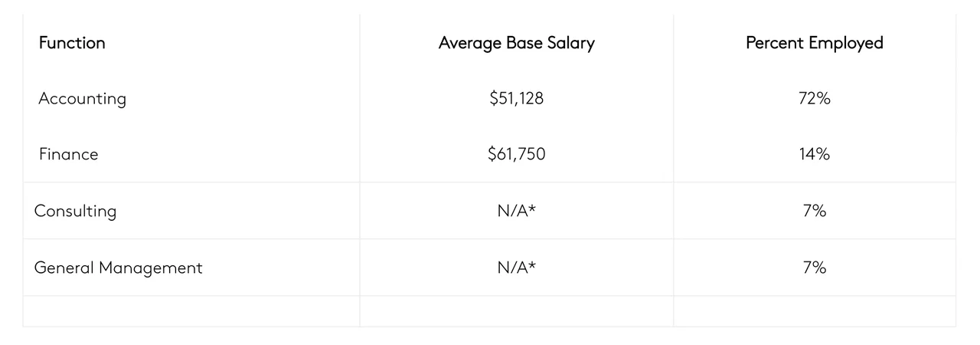The width and height of the screenshot is (980, 345).
Task: Click the Function column header
Action: tap(72, 43)
